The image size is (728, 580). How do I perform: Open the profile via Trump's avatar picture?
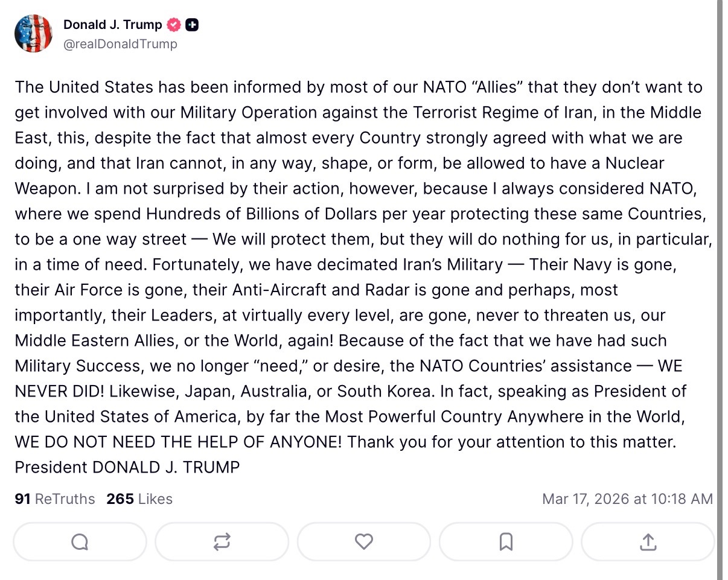click(33, 33)
